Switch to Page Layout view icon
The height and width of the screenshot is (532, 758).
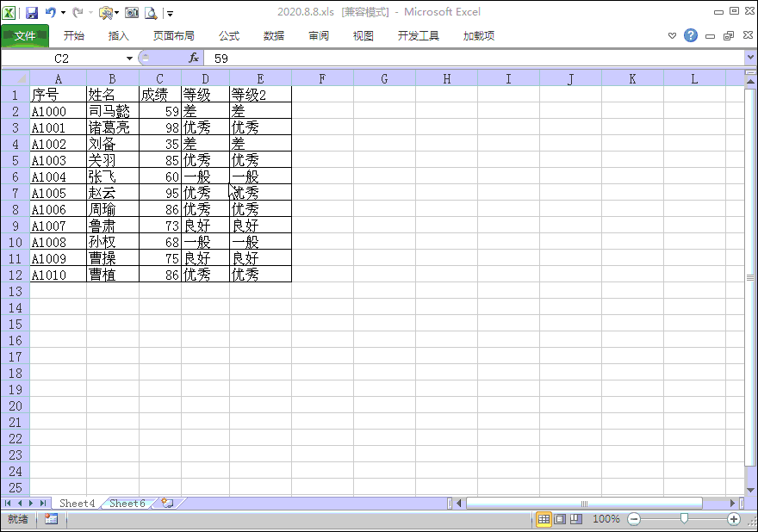coord(560,519)
